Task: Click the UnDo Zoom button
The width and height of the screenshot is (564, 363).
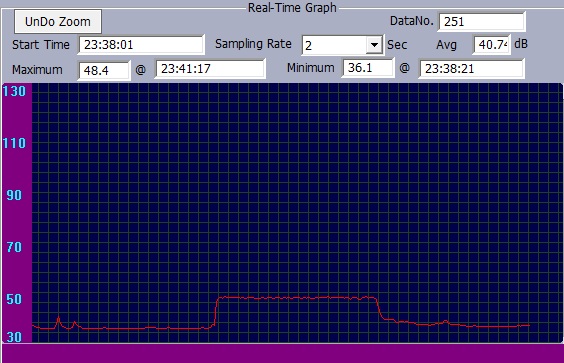Action: (x=58, y=22)
